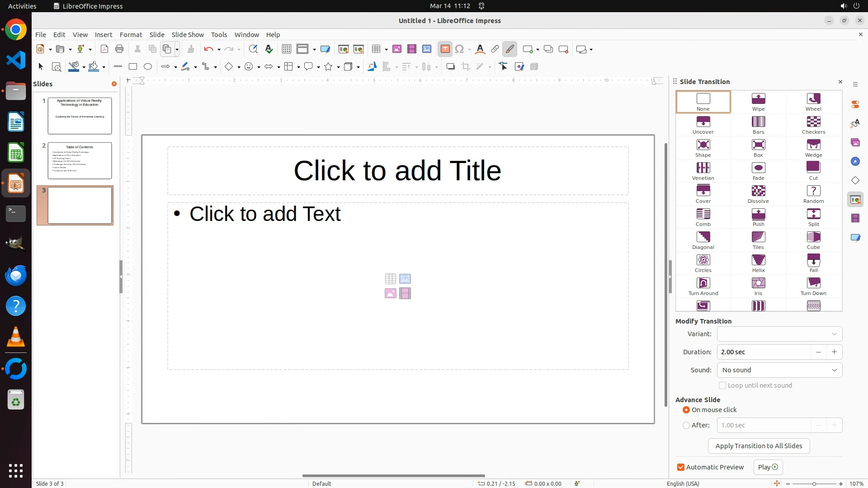Click Apply Transition to All Slides
This screenshot has width=868, height=488.
(x=759, y=446)
